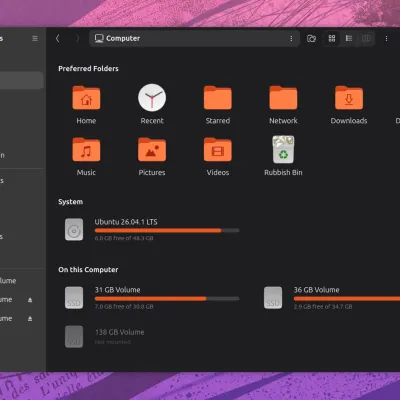
Task: Select the highlighted sidebar row
Action: [21, 80]
